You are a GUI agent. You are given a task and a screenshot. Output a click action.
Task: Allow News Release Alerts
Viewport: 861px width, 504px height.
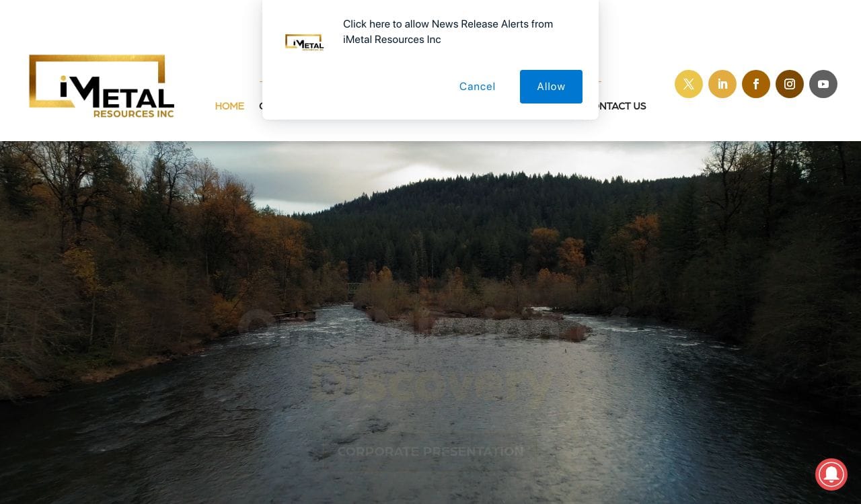click(551, 87)
